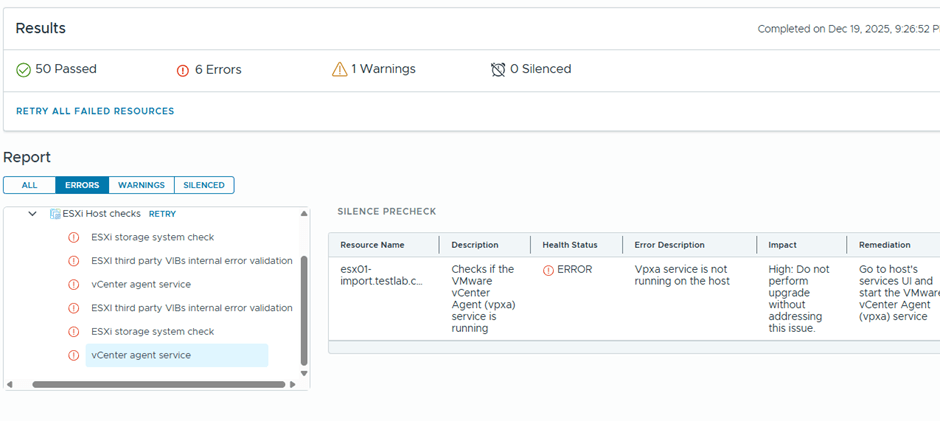Viewport: 940px width, 421px height.
Task: Switch to the ALL report filter
Action: click(29, 185)
